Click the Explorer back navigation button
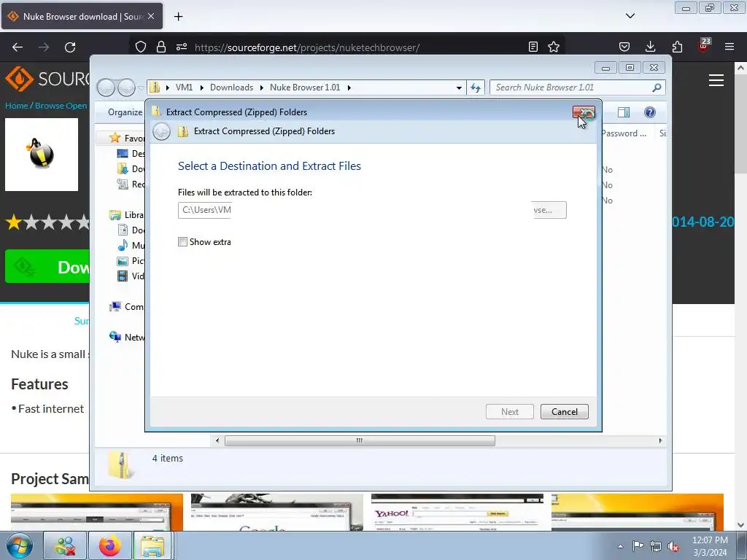Screen dimensions: 747x560 click(x=106, y=87)
